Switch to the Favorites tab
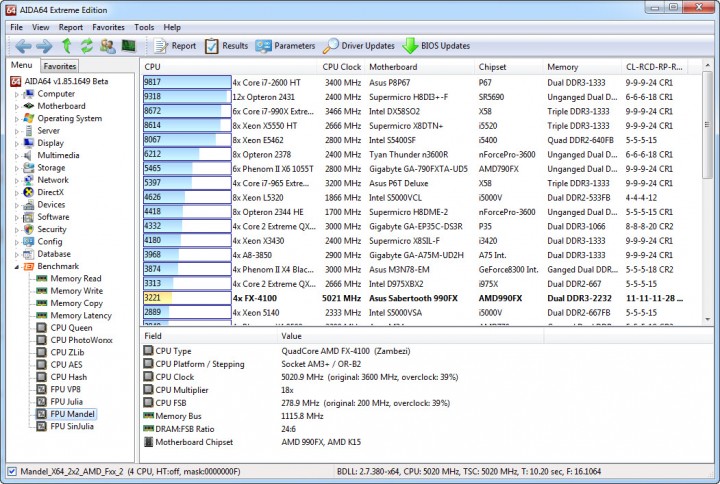Viewport: 720px width, 484px height. click(x=60, y=66)
